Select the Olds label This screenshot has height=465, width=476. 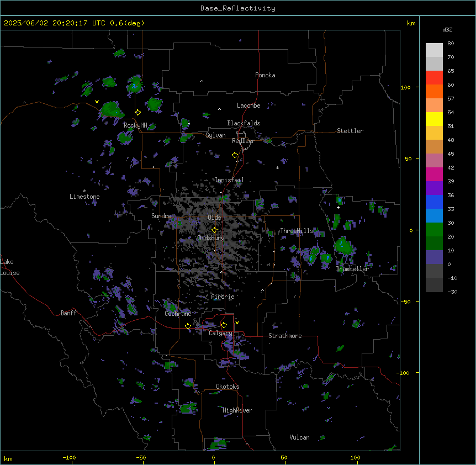coord(214,218)
